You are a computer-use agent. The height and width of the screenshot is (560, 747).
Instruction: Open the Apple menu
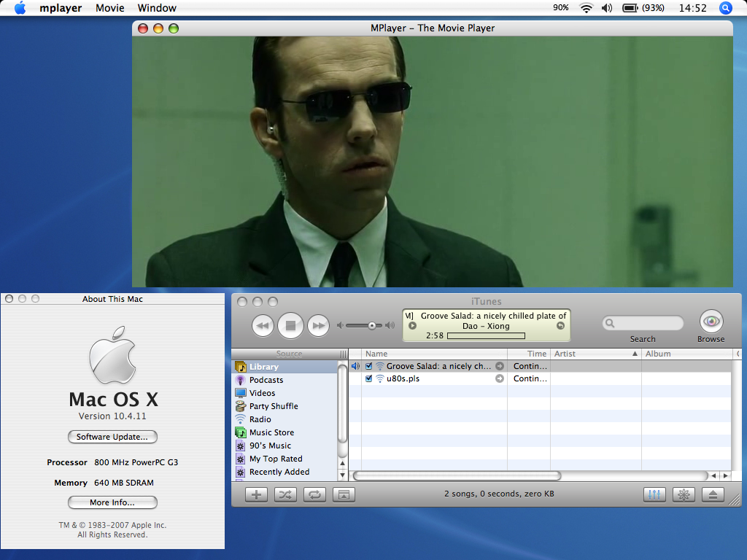[x=20, y=7]
